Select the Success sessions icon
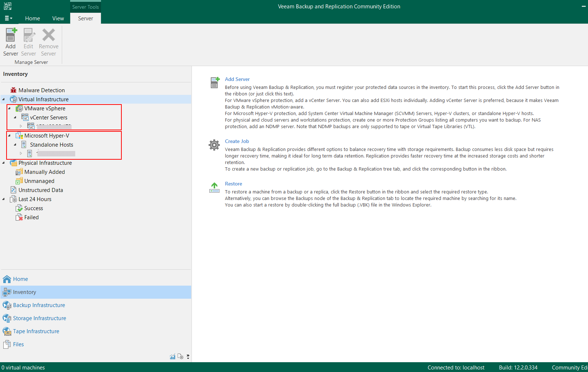The height and width of the screenshot is (372, 588). pos(19,208)
